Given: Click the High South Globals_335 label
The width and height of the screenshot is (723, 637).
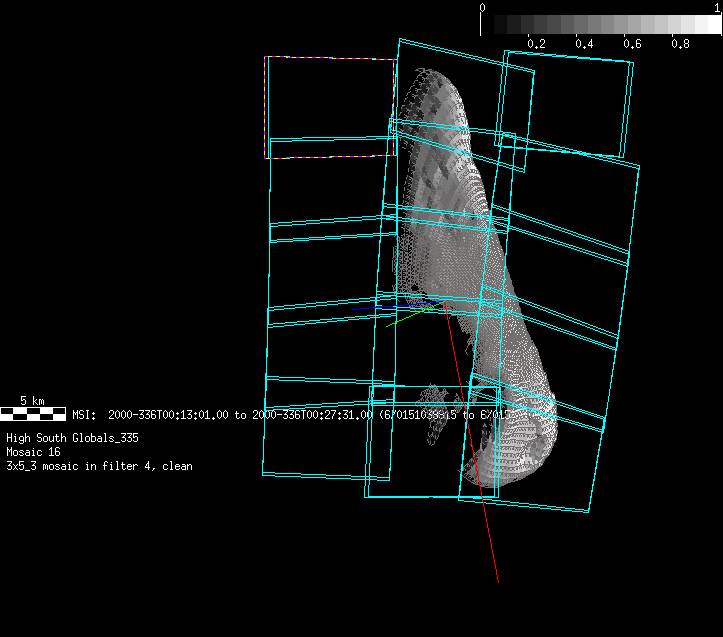Looking at the screenshot, I should [72, 438].
